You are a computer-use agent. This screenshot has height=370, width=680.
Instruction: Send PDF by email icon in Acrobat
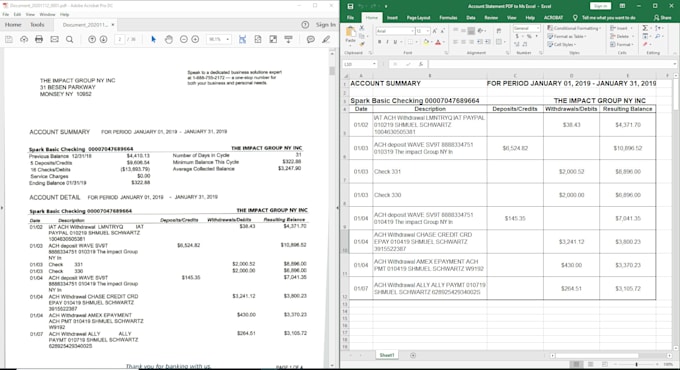54,39
